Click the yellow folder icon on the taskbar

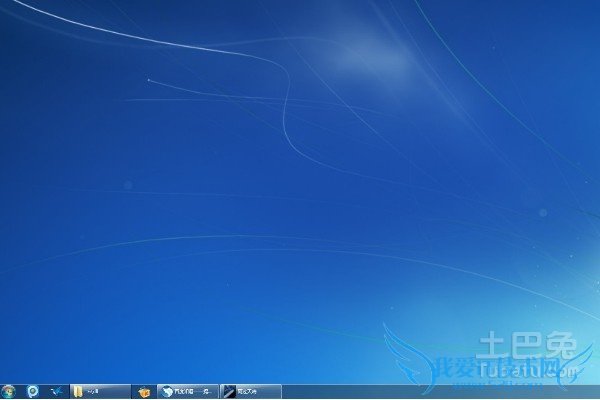coord(78,392)
